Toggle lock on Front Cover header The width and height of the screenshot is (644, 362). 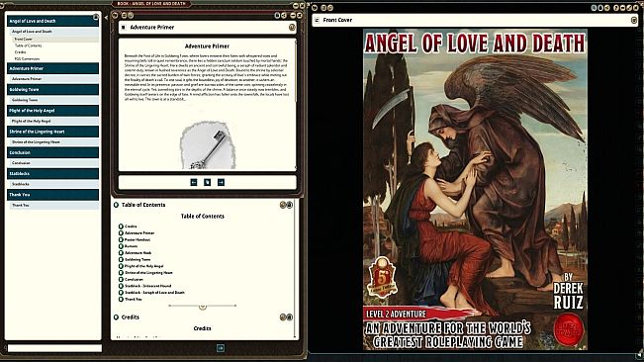tap(634, 20)
